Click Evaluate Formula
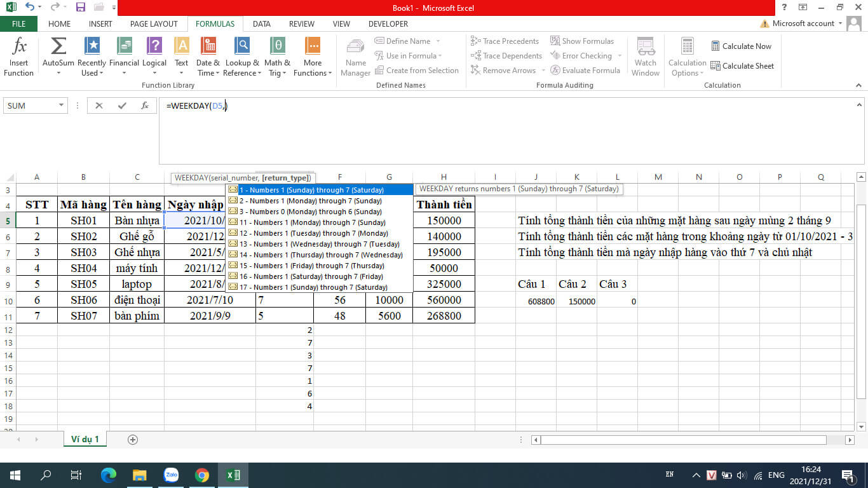Viewport: 868px width, 488px height. (585, 71)
